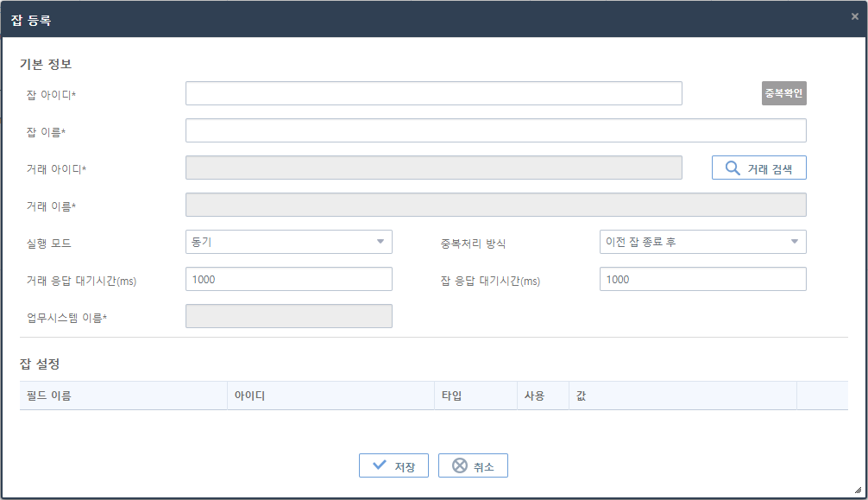The image size is (868, 500).
Task: Click the 사용 column header in the job settings table
Action: [x=543, y=395]
